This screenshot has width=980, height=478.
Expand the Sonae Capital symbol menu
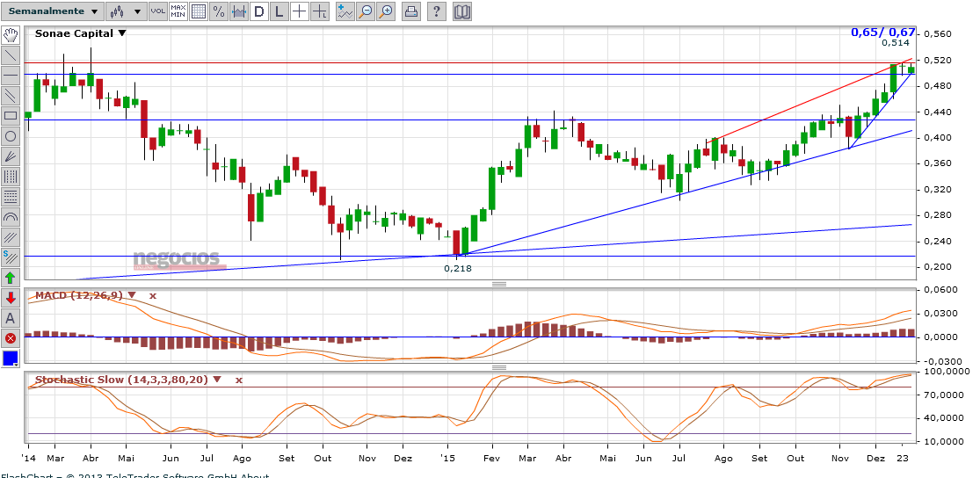click(x=122, y=33)
